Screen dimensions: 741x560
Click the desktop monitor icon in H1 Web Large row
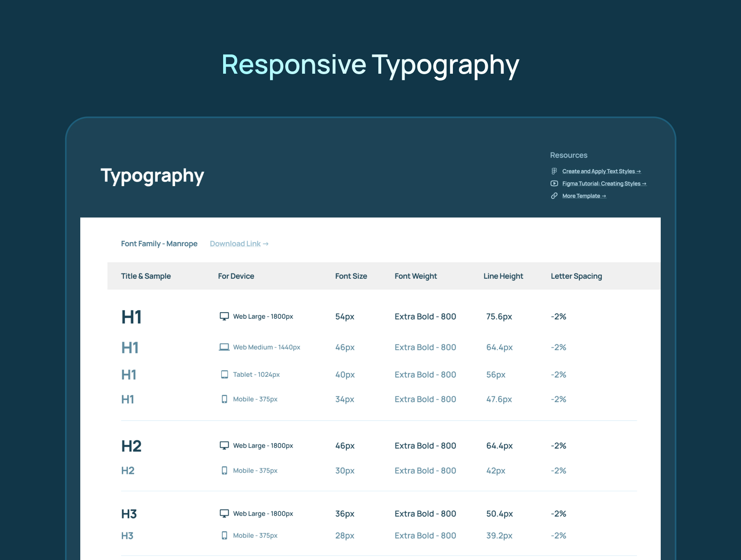(224, 316)
